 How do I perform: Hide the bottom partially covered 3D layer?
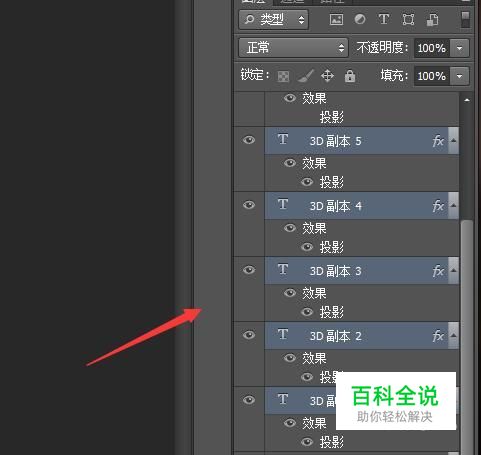[x=249, y=400]
